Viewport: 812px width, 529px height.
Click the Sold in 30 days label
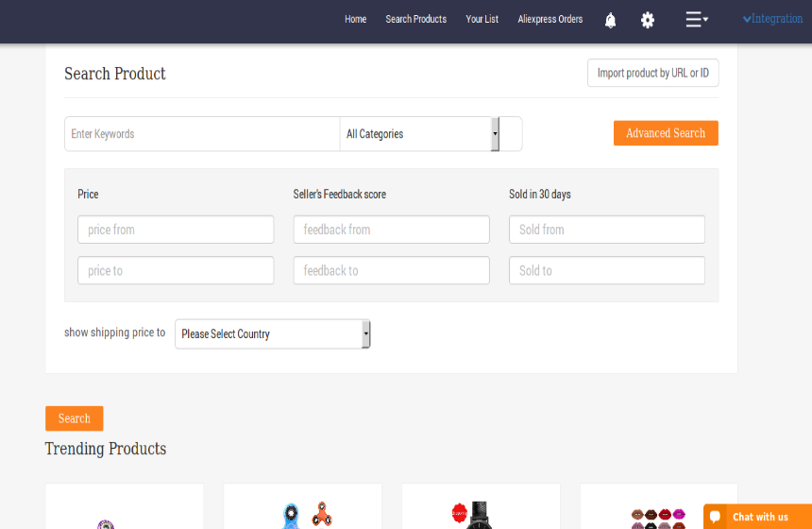pos(540,195)
